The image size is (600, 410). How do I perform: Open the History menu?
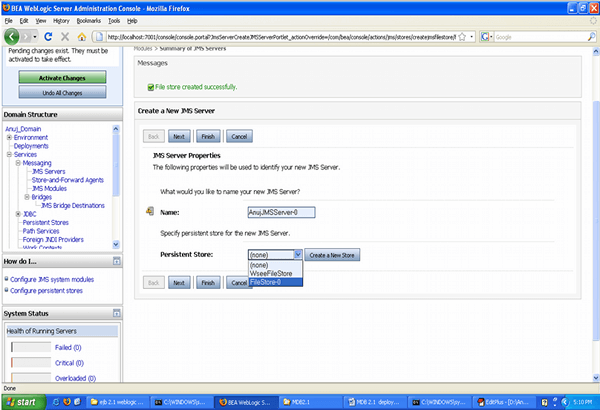coord(61,20)
